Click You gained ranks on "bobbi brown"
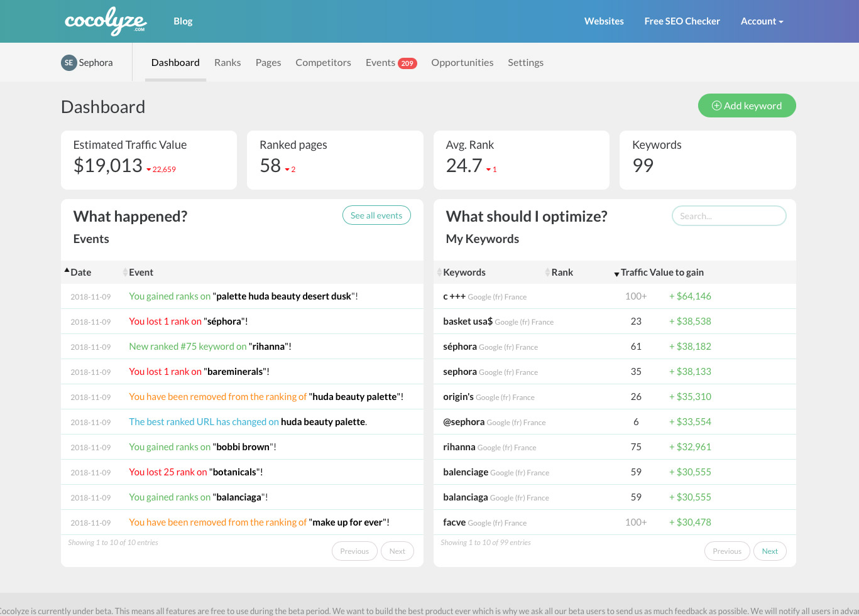859x616 pixels. 202,447
